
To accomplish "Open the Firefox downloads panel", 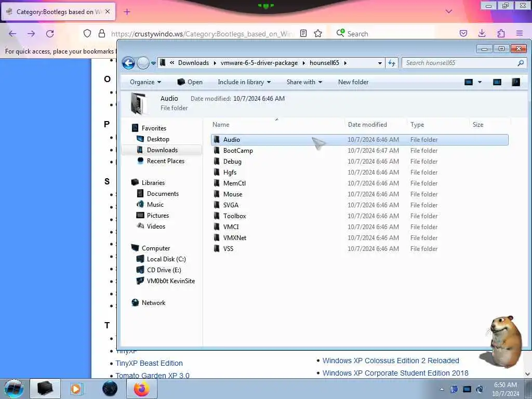I will [x=482, y=33].
